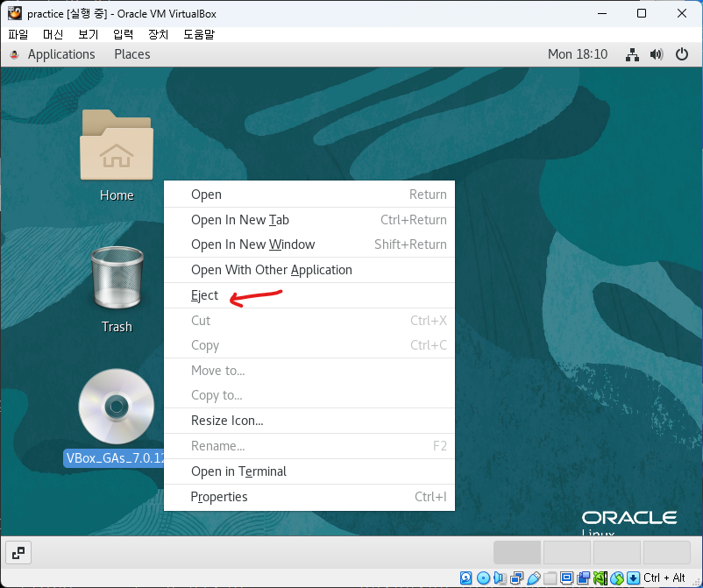Select Eject from the context menu
Image resolution: width=703 pixels, height=588 pixels.
tap(309, 295)
